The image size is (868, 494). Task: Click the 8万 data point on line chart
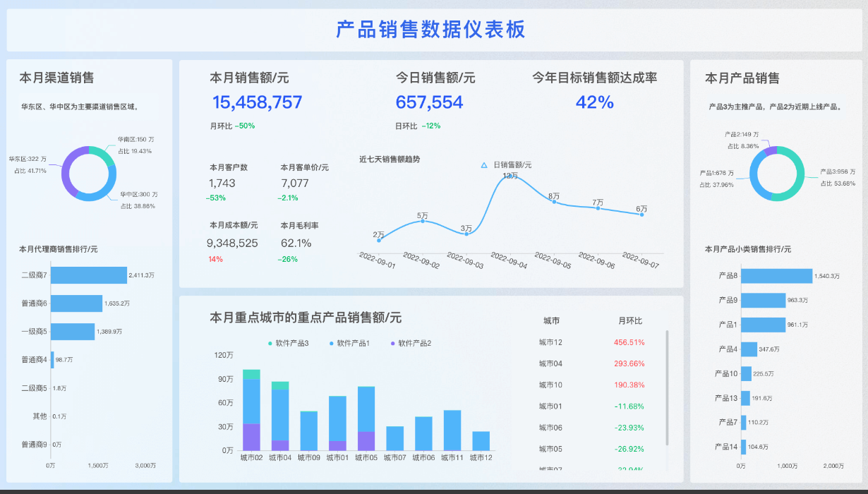click(554, 202)
